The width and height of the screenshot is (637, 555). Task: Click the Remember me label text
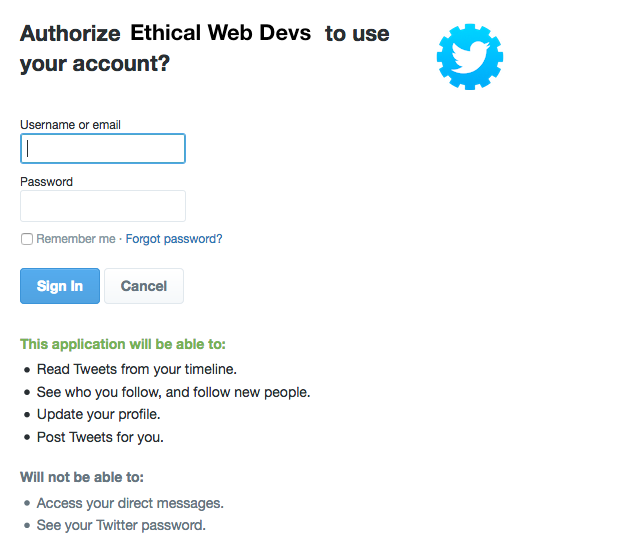point(76,239)
